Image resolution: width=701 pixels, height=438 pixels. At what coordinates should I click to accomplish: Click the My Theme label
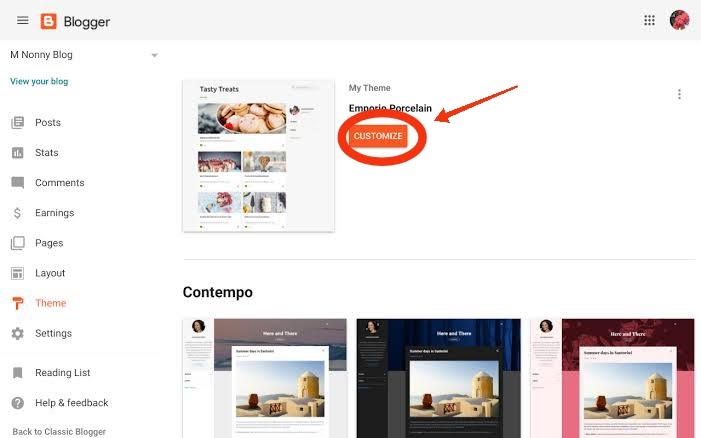[370, 88]
